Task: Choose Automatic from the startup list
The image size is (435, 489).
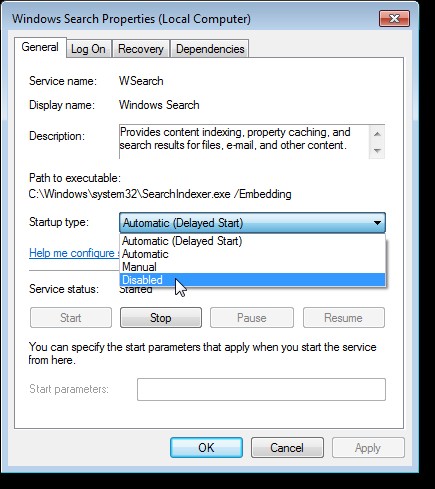Action: click(252, 254)
